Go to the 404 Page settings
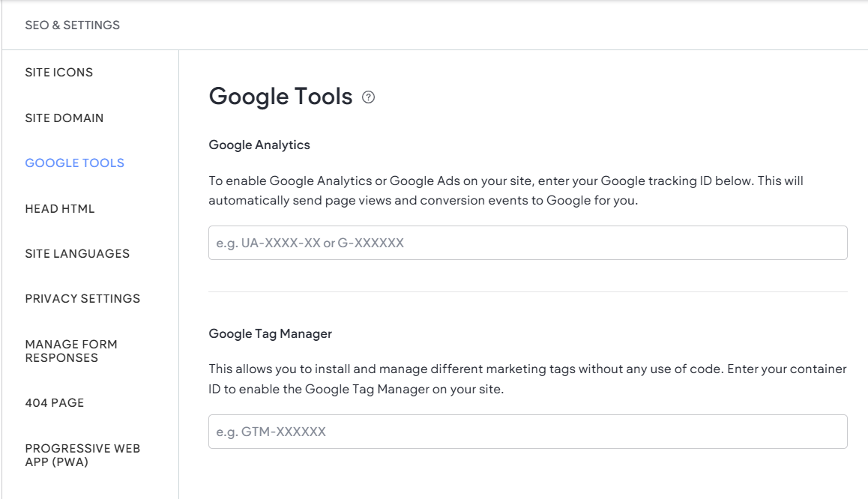The width and height of the screenshot is (868, 499). point(54,403)
